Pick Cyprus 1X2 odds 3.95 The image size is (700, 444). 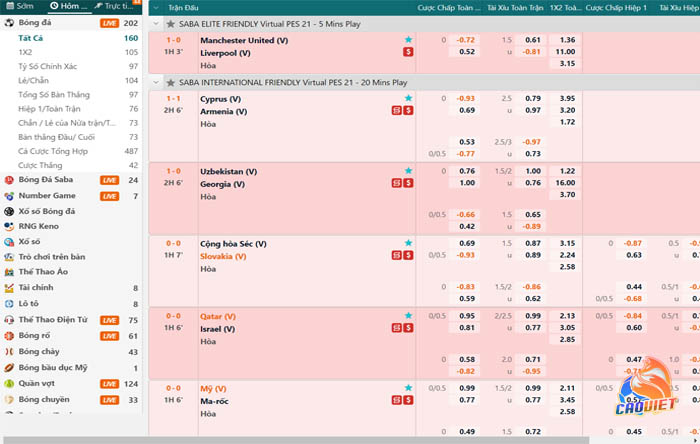click(565, 98)
